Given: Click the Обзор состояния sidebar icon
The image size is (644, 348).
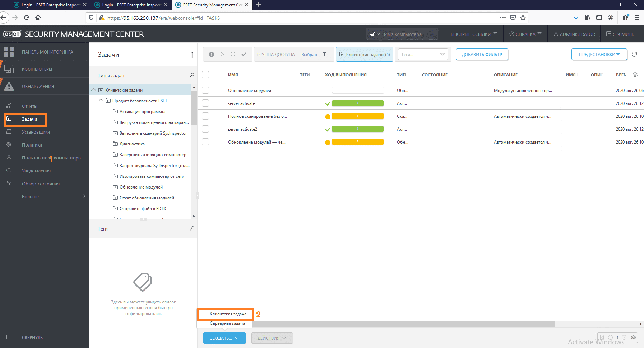Looking at the screenshot, I should 9,184.
